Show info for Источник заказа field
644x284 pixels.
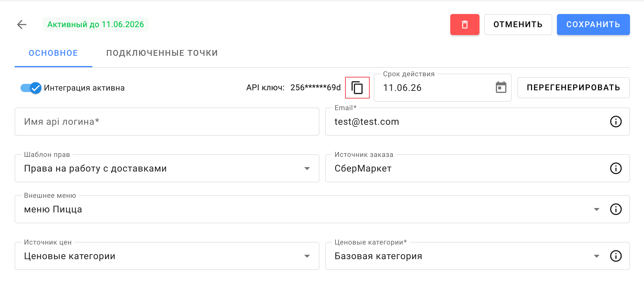pos(616,168)
